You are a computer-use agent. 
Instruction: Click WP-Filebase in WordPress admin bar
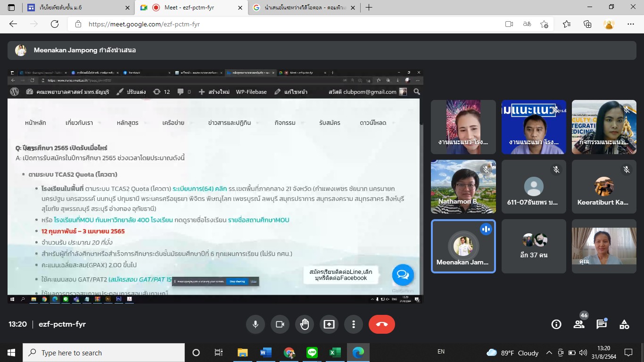click(251, 92)
